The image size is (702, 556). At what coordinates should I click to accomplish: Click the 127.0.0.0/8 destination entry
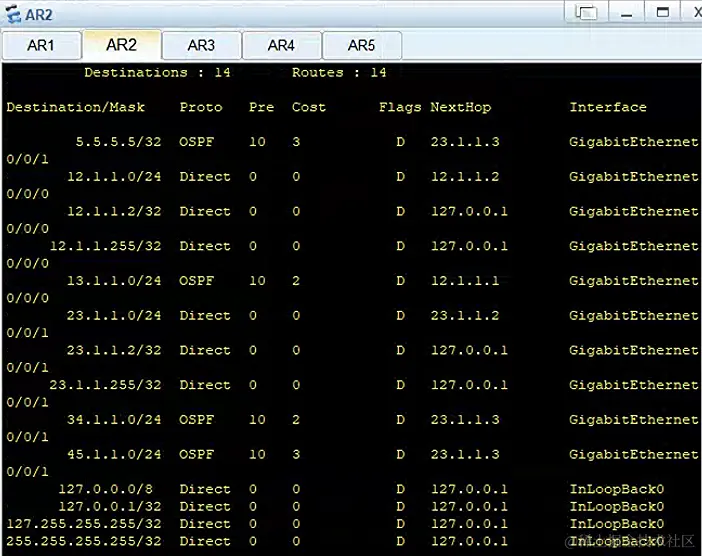tap(106, 489)
